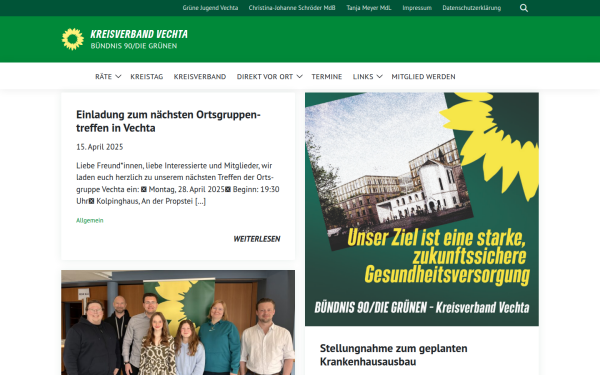
Task: Open Christina-Johanne Schröder MdB link
Action: click(x=292, y=8)
